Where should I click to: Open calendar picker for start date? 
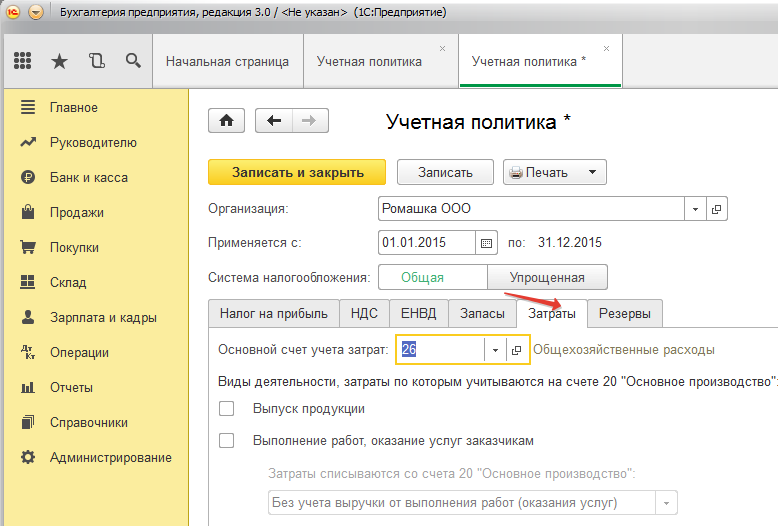487,242
